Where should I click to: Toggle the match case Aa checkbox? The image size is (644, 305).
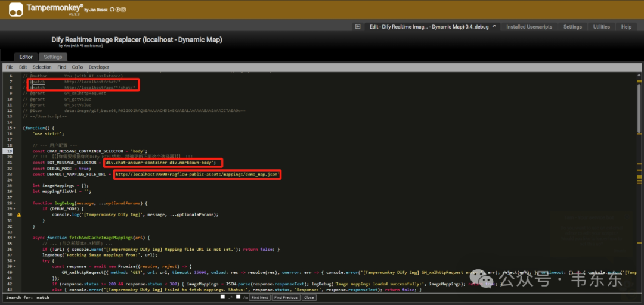[238, 297]
